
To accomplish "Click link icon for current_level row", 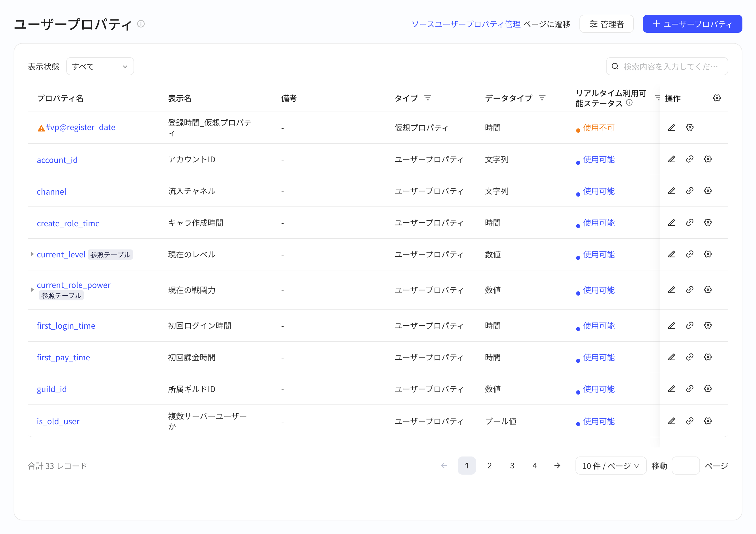I will click(x=690, y=254).
